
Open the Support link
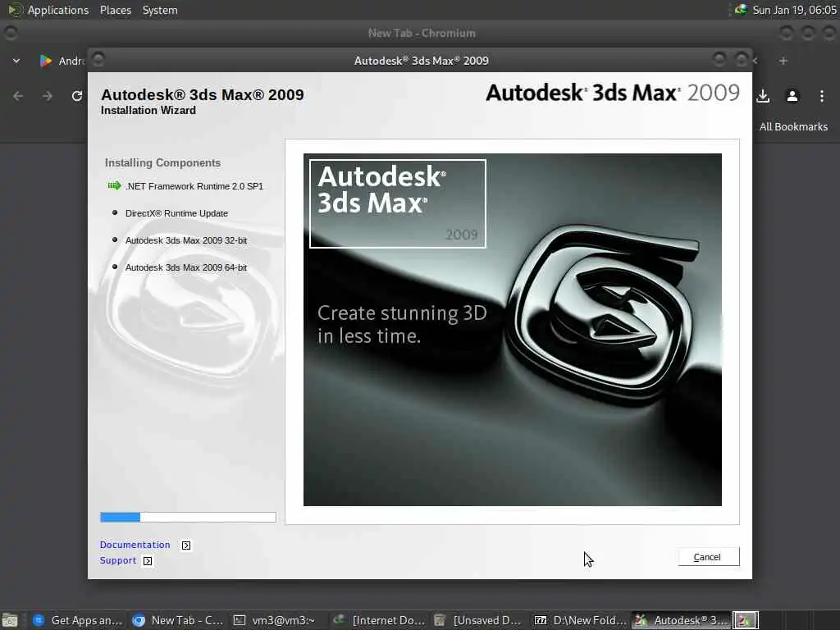point(118,560)
